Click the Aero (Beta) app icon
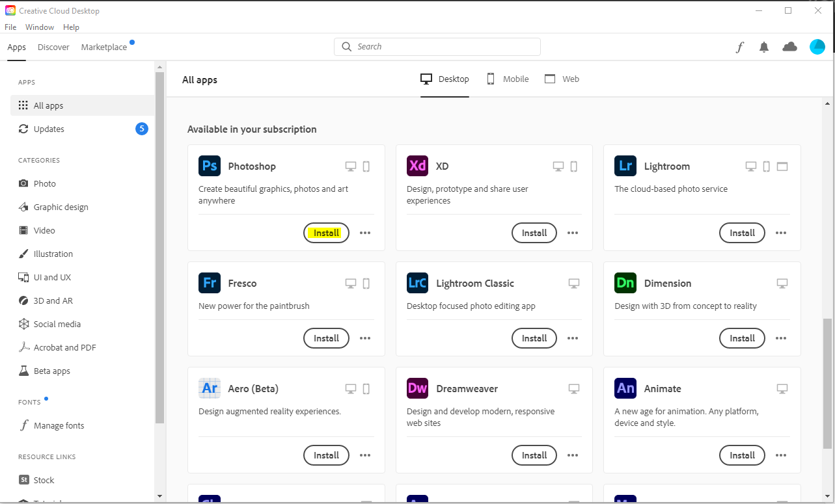835x504 pixels. tap(210, 388)
